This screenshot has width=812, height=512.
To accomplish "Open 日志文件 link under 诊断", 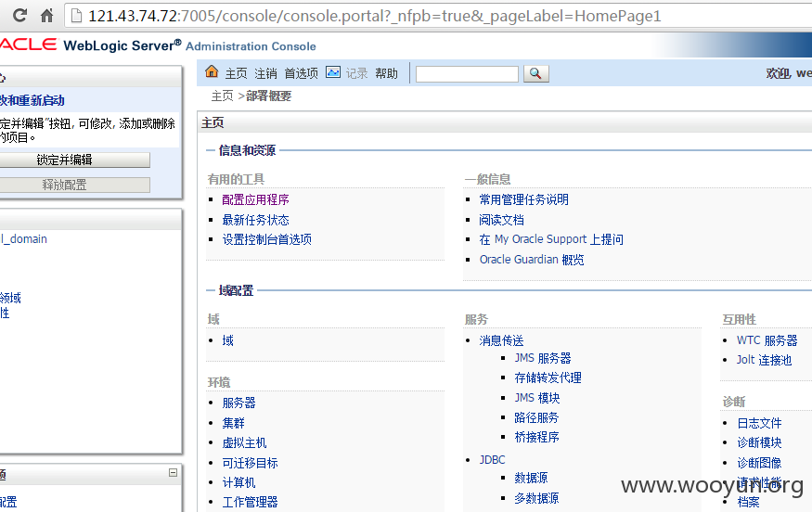I will pos(759,424).
